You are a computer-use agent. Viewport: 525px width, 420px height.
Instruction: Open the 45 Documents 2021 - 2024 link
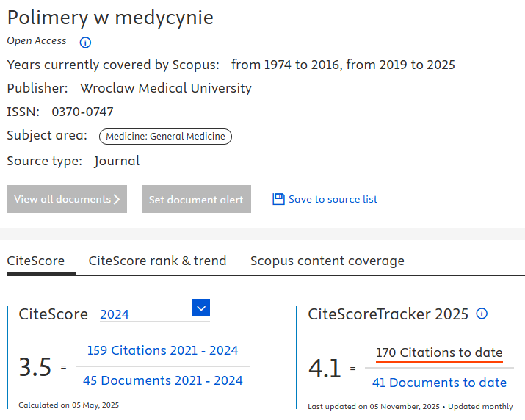coord(162,380)
